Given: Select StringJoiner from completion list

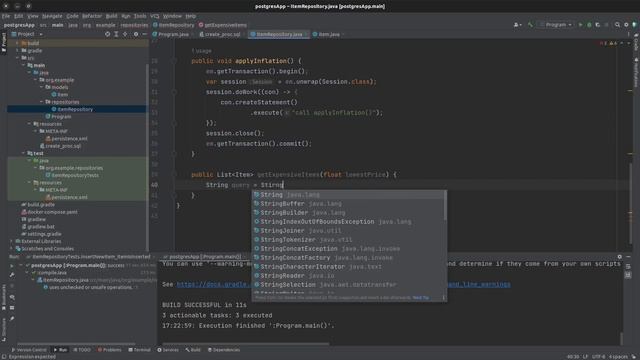Looking at the screenshot, I should point(349,231).
